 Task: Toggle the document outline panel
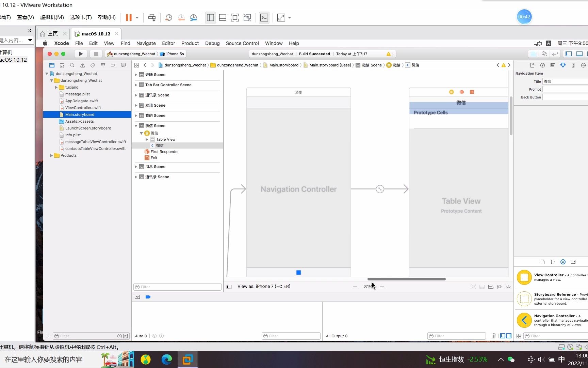coord(229,287)
